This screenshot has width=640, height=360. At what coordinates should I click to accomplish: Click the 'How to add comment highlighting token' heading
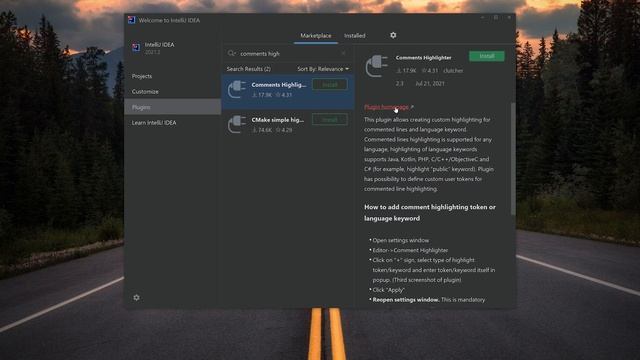(x=430, y=213)
